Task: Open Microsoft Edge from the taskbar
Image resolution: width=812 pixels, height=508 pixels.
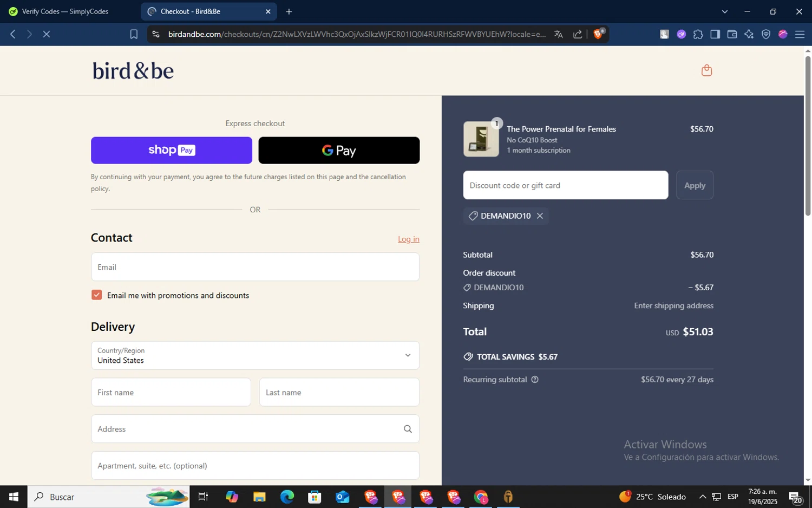Action: pyautogui.click(x=287, y=497)
